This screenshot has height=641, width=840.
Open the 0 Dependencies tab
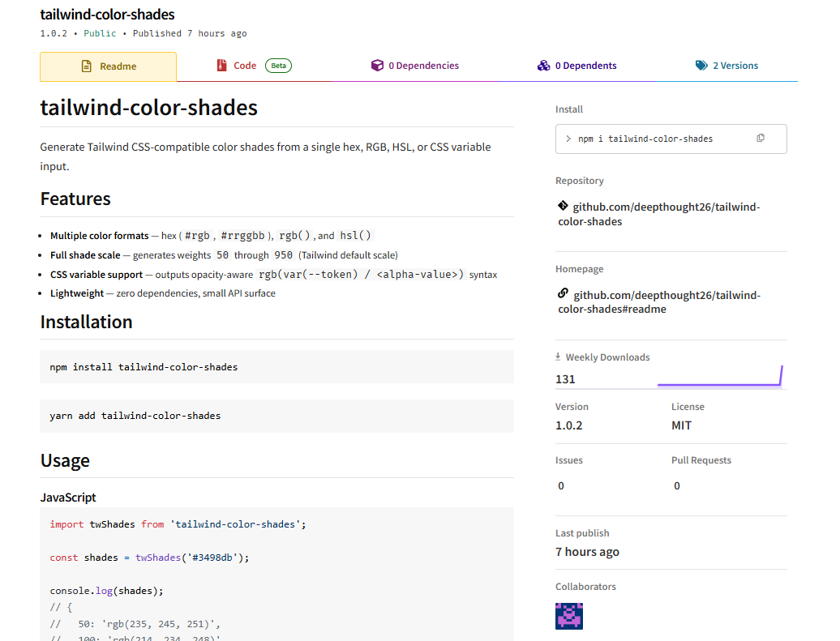(415, 66)
